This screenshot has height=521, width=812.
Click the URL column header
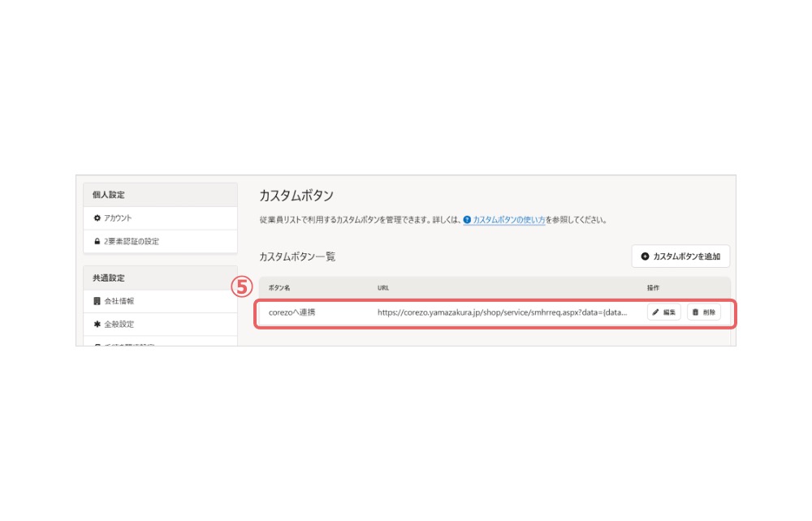click(x=383, y=288)
